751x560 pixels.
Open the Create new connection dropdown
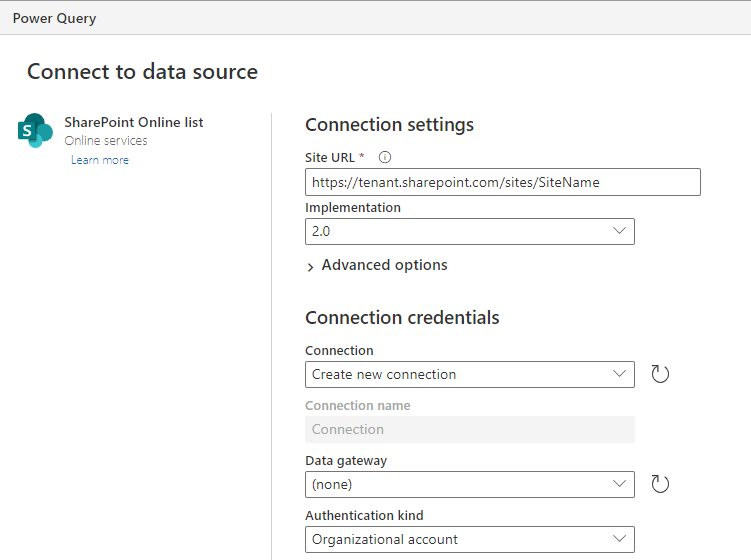click(x=470, y=374)
